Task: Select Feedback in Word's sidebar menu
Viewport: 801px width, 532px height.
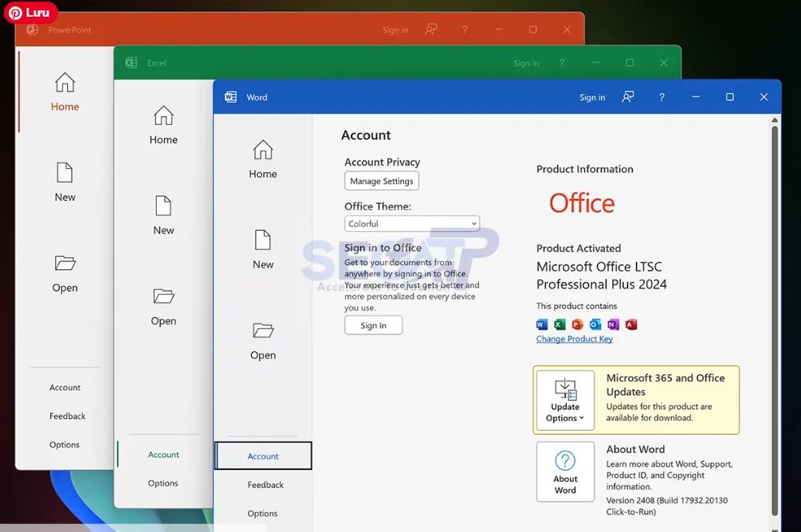Action: (x=263, y=484)
